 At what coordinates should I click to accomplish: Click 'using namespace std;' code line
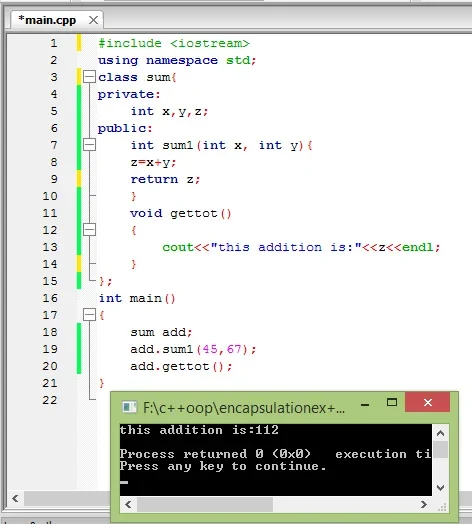tap(177, 60)
